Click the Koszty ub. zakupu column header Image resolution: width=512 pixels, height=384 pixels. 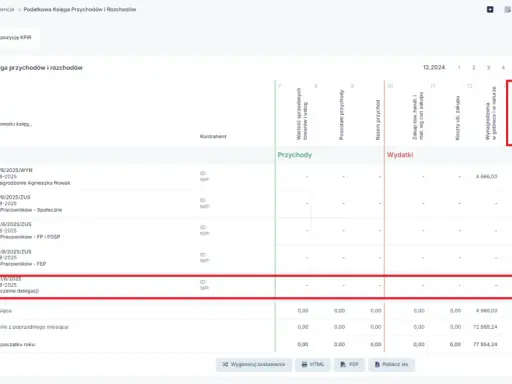tap(458, 118)
